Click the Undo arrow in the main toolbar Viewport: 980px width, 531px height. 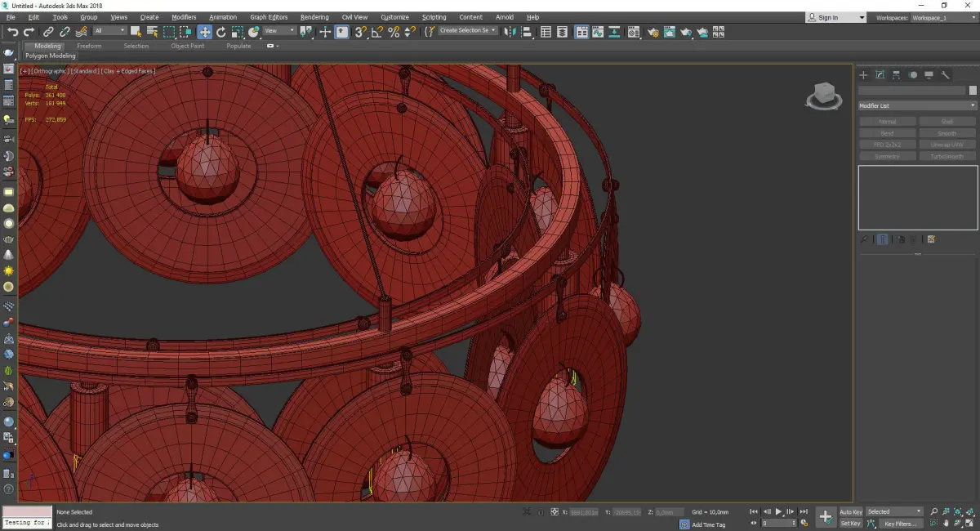(x=12, y=32)
